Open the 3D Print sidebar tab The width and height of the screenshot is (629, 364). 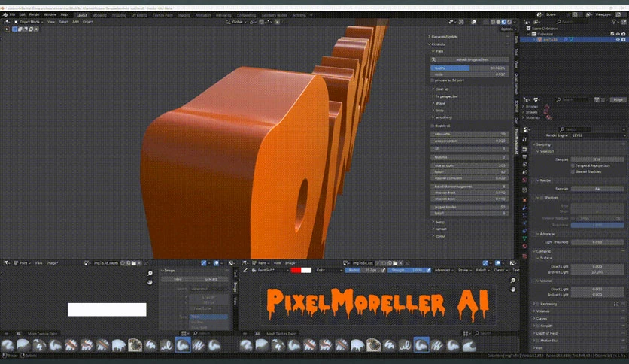(x=517, y=106)
